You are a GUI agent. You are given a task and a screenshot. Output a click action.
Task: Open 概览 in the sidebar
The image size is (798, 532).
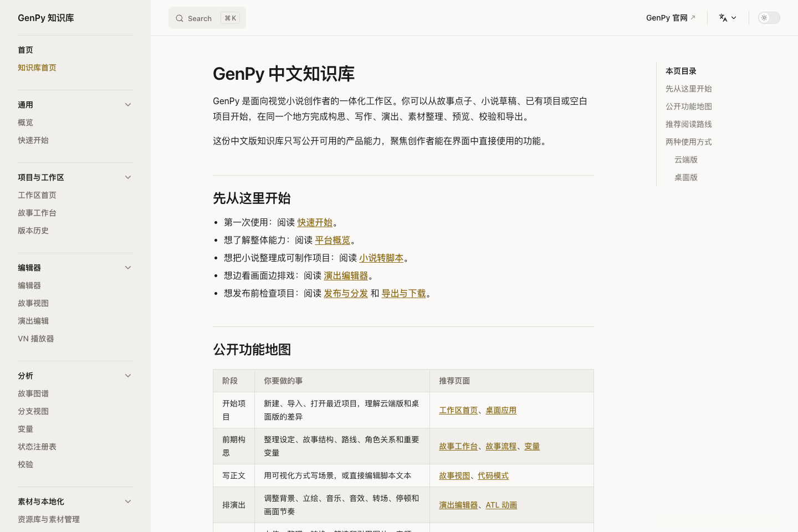[x=25, y=122]
